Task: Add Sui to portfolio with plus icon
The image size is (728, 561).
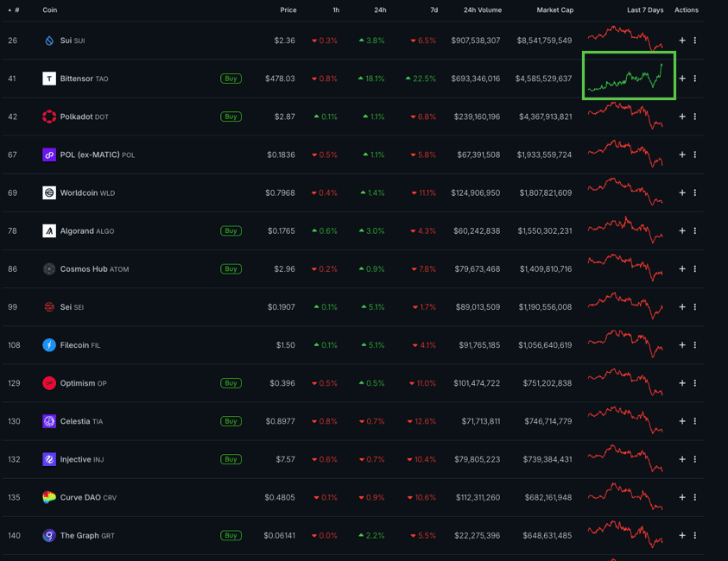Action: [x=682, y=41]
